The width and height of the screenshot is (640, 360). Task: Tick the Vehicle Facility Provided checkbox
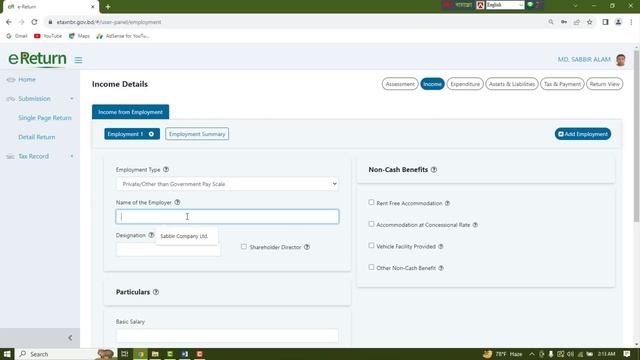pyautogui.click(x=371, y=246)
